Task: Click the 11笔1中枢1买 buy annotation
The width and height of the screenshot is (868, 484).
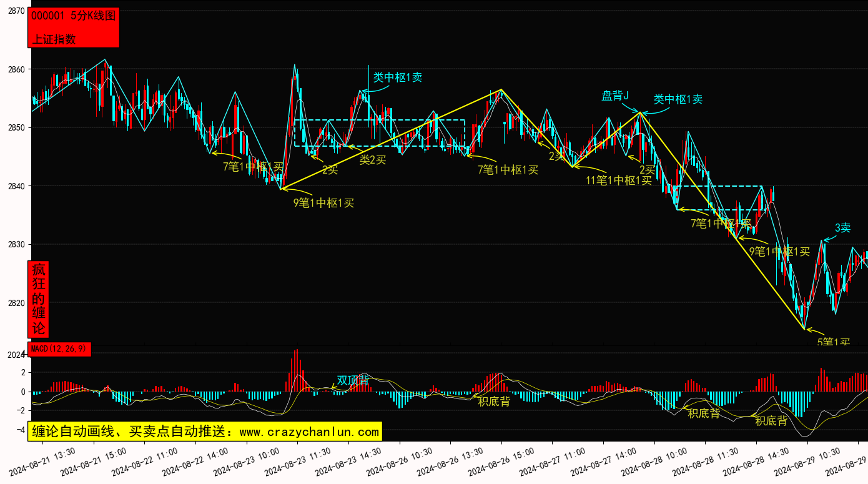Action: pyautogui.click(x=618, y=180)
